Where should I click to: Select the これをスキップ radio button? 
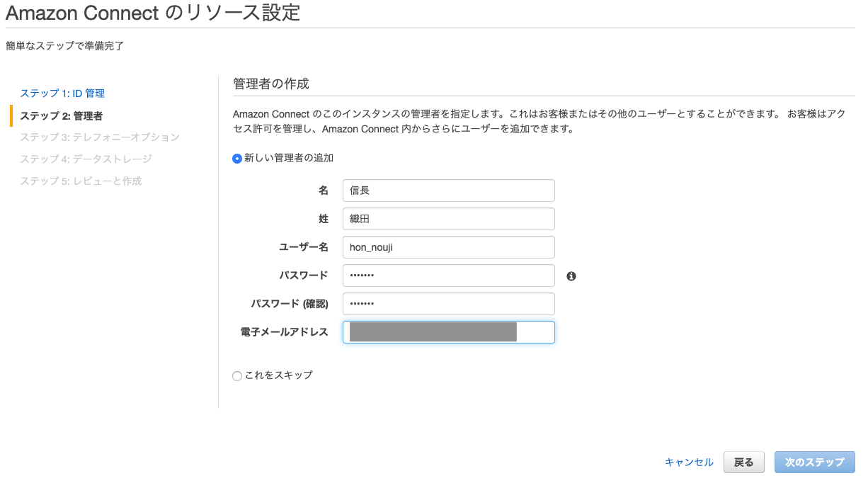237,376
